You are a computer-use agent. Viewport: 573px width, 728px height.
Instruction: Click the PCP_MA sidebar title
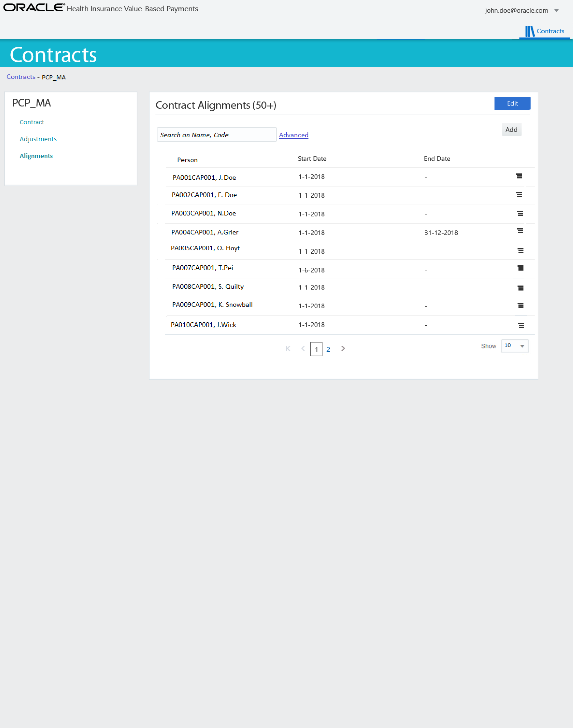(x=31, y=103)
